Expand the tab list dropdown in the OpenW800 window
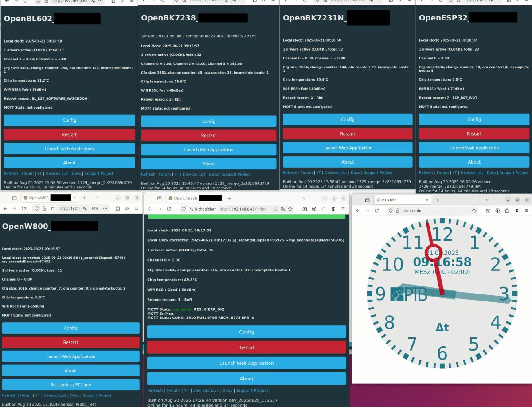532x407 pixels. (x=98, y=197)
